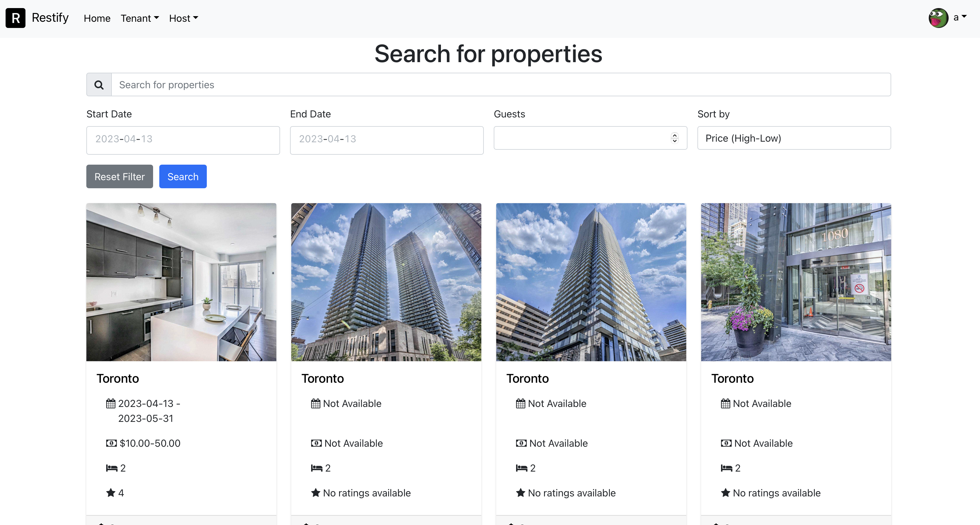980x525 pixels.
Task: Click the Restify R logo icon
Action: point(16,18)
